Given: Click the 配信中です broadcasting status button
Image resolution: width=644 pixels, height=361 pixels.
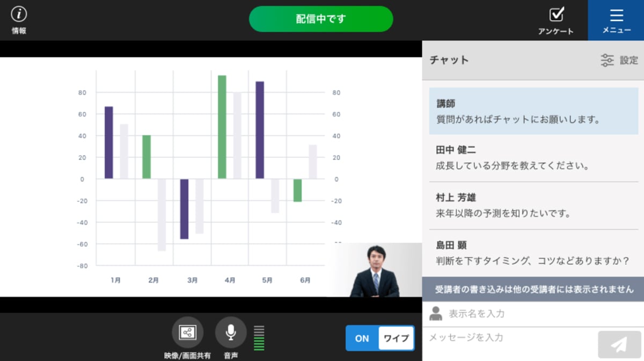Looking at the screenshot, I should tap(321, 19).
